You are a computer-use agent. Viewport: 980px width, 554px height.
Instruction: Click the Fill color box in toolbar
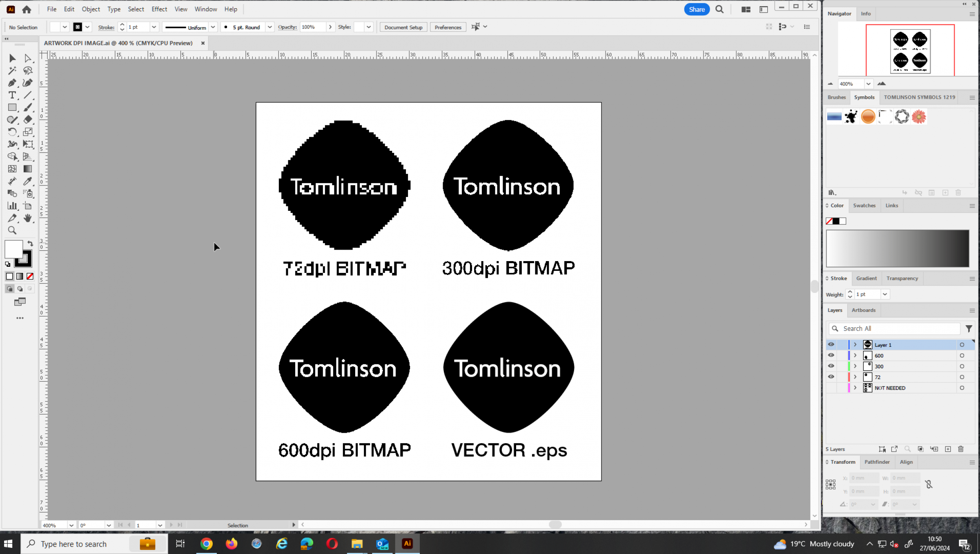pyautogui.click(x=13, y=249)
